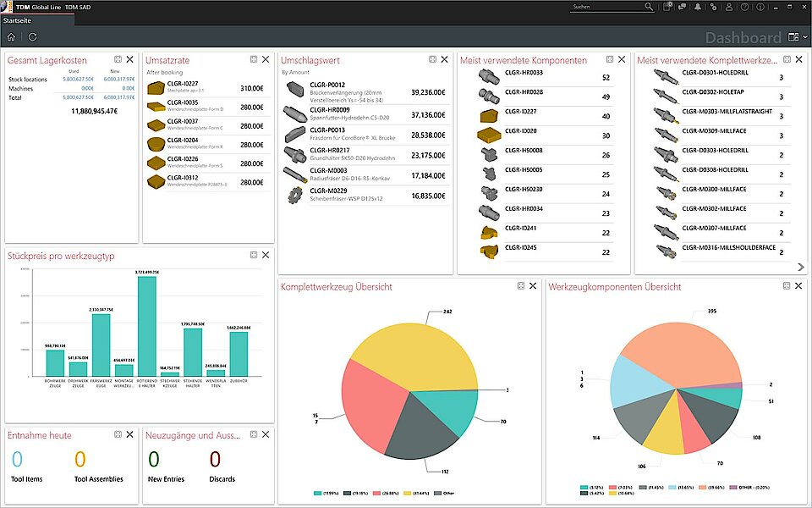Open the notifications bell icon
This screenshot has width=812, height=508.
[698, 7]
